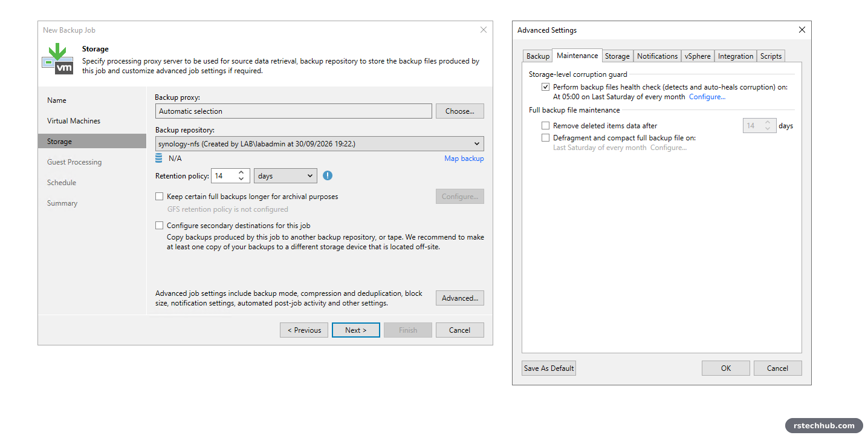Close the Advanced Settings dialog

tap(802, 30)
